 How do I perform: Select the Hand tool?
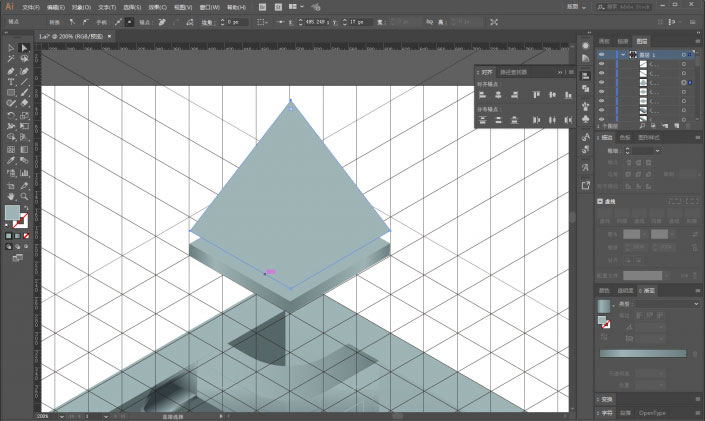(11, 197)
